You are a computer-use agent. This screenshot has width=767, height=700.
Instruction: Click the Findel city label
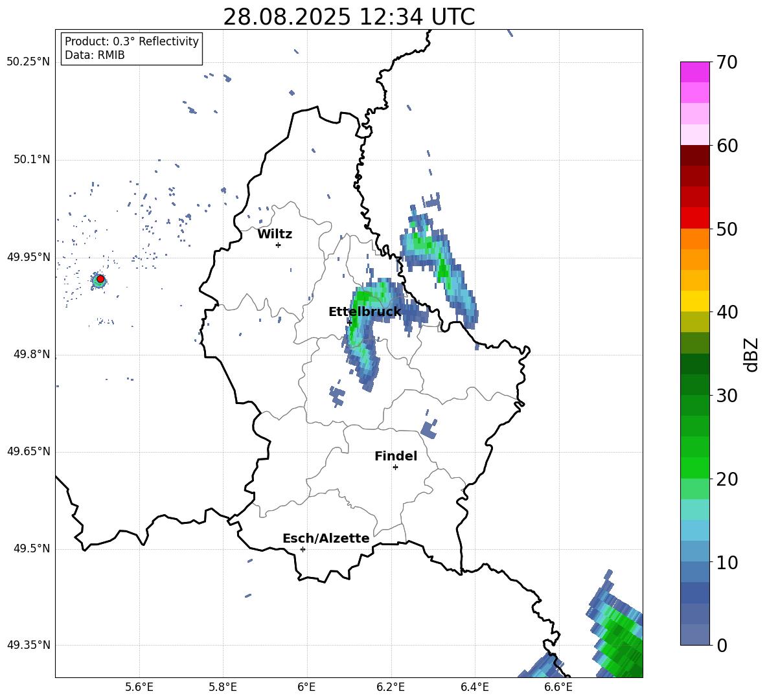coord(396,456)
